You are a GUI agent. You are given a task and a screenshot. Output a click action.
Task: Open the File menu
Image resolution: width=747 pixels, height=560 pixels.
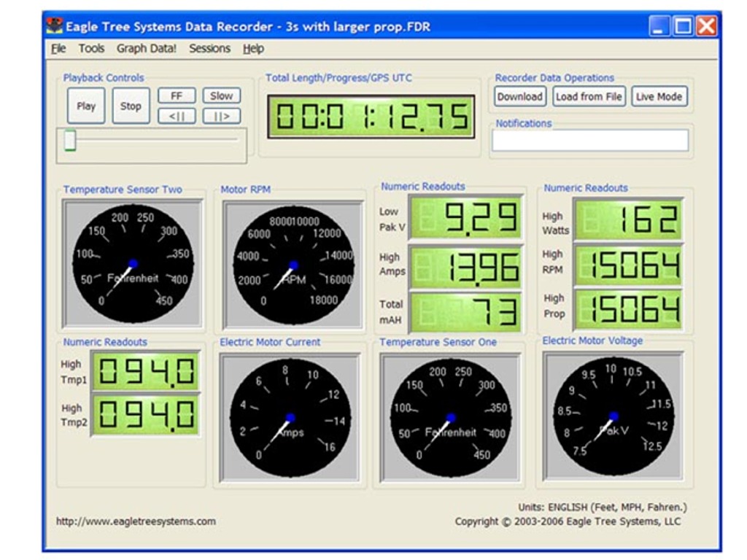[58, 49]
